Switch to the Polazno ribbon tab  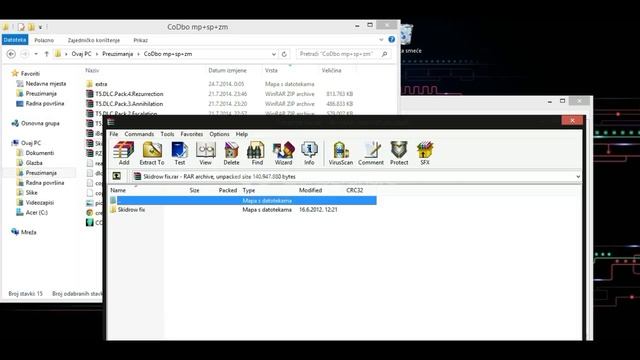point(44,40)
